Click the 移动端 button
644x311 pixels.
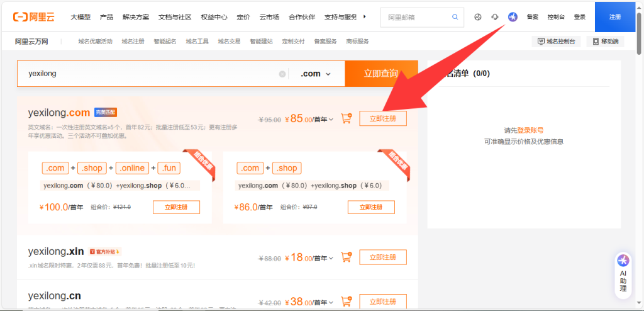(x=606, y=42)
